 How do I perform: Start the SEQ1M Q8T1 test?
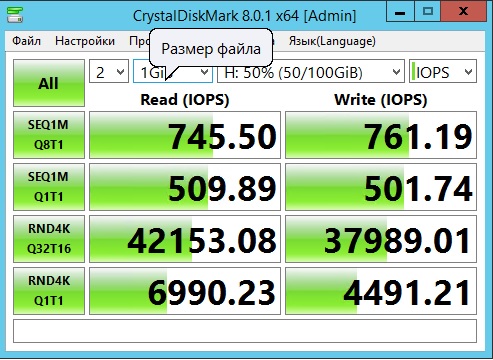pyautogui.click(x=49, y=135)
